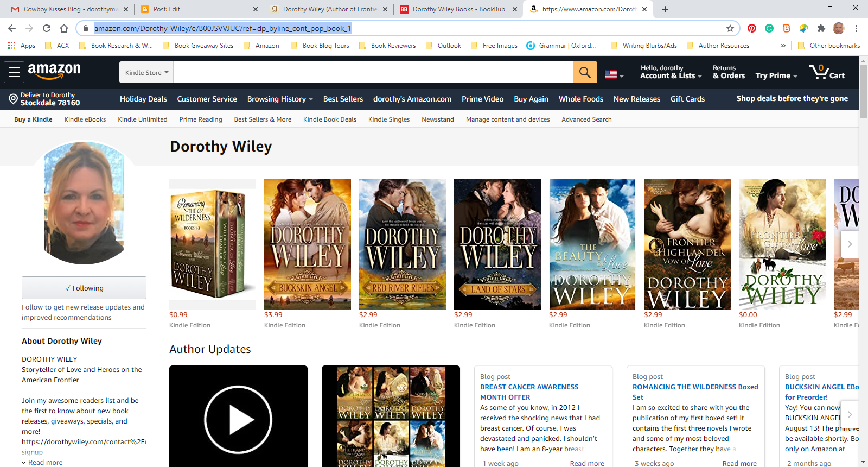Read more of Breast Cancer Awareness post
Screen dimensions: 868x467
pos(587,463)
